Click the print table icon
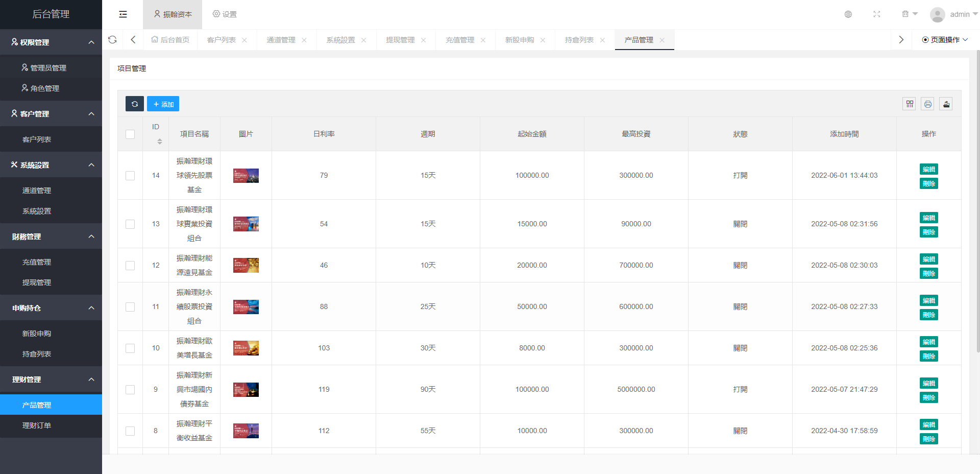 click(928, 104)
